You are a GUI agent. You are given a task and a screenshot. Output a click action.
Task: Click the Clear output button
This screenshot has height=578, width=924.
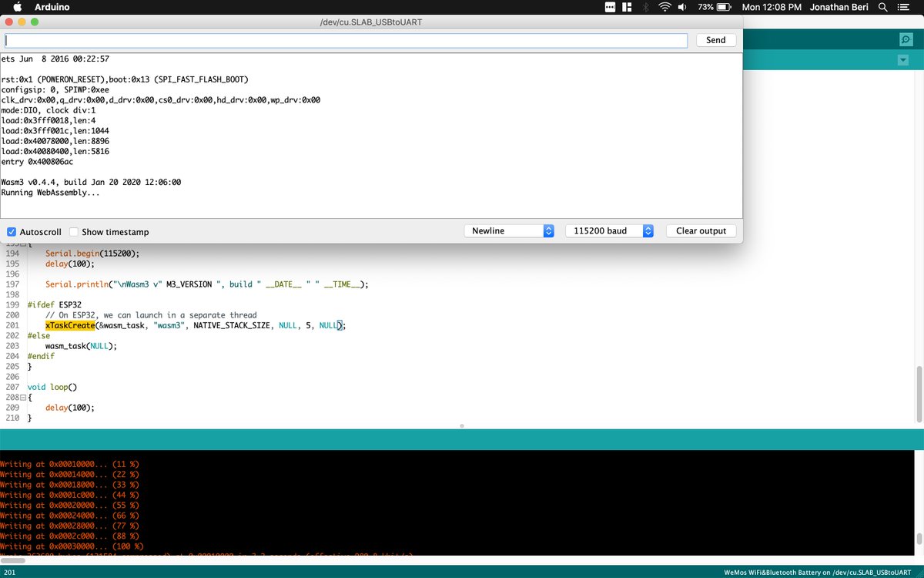[x=701, y=230]
